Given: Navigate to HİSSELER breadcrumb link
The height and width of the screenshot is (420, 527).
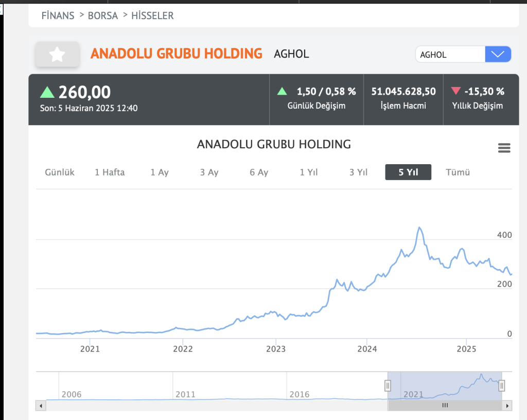Looking at the screenshot, I should point(152,16).
